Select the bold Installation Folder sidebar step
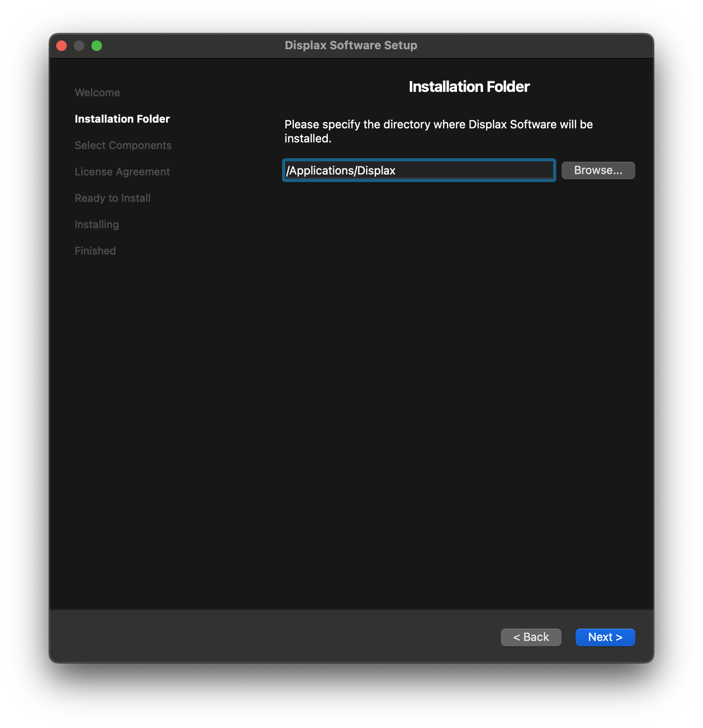The height and width of the screenshot is (728, 703). click(122, 119)
